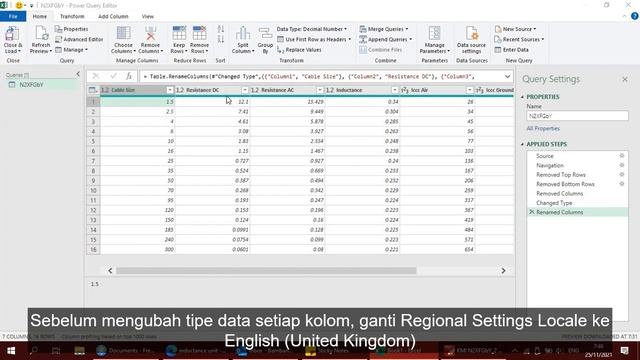Click the table corner menu icon
The height and width of the screenshot is (360, 640).
click(93, 90)
